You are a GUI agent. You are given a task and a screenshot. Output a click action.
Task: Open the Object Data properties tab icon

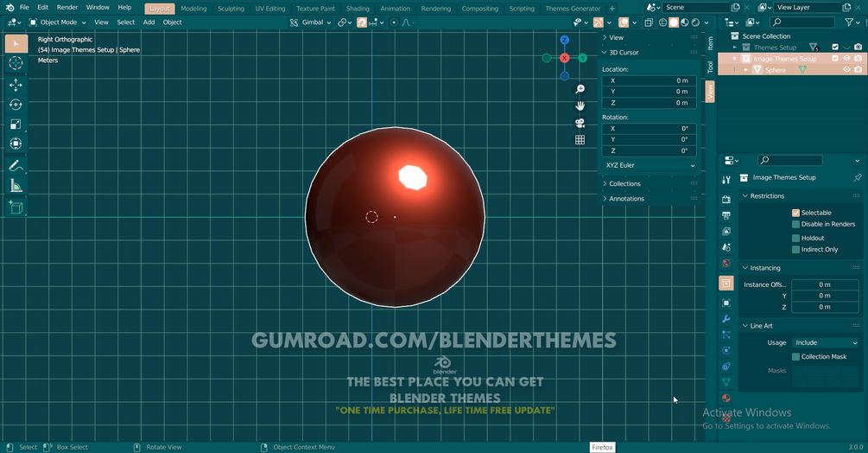pyautogui.click(x=726, y=382)
